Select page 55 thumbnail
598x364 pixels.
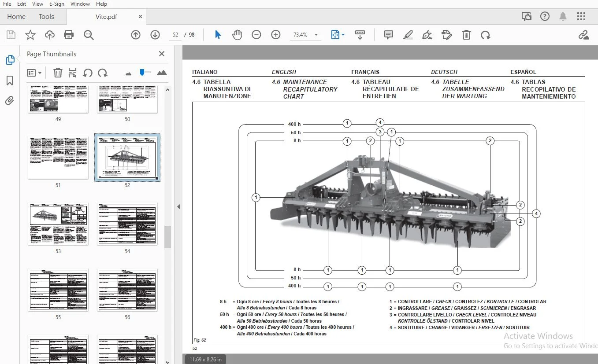tap(58, 290)
